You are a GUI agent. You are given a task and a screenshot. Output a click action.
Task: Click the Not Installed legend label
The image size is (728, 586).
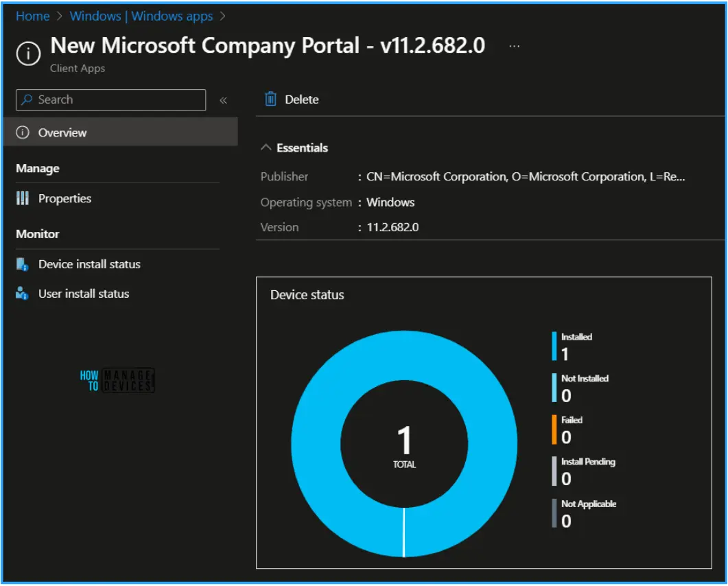[585, 379]
